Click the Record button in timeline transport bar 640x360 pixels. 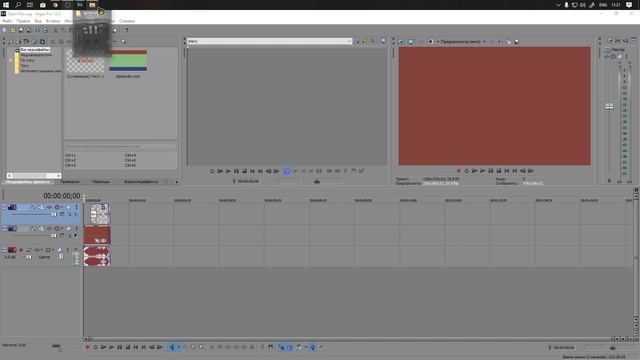[87, 347]
